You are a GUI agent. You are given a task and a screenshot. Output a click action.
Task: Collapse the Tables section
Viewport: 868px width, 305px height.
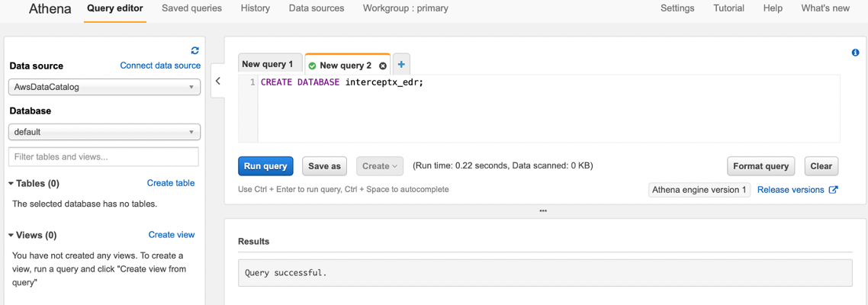11,184
